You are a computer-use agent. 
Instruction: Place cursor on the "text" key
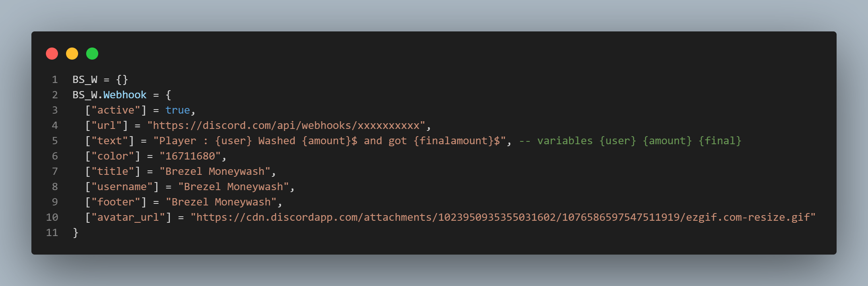(x=110, y=141)
